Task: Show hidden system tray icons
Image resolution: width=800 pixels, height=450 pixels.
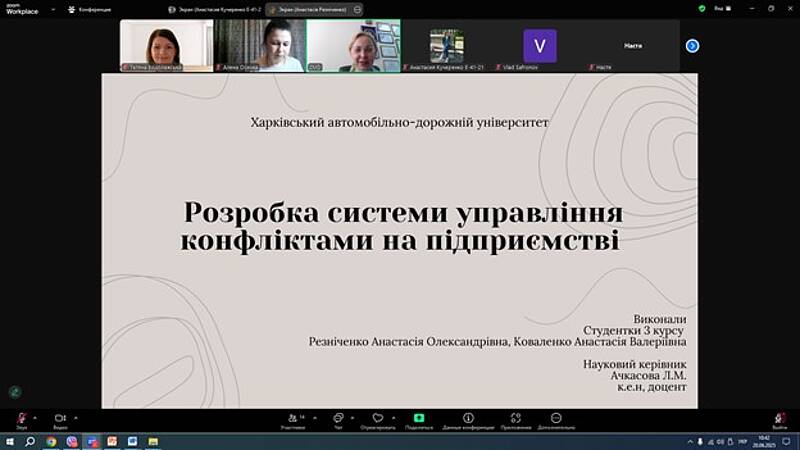Action: [x=690, y=441]
